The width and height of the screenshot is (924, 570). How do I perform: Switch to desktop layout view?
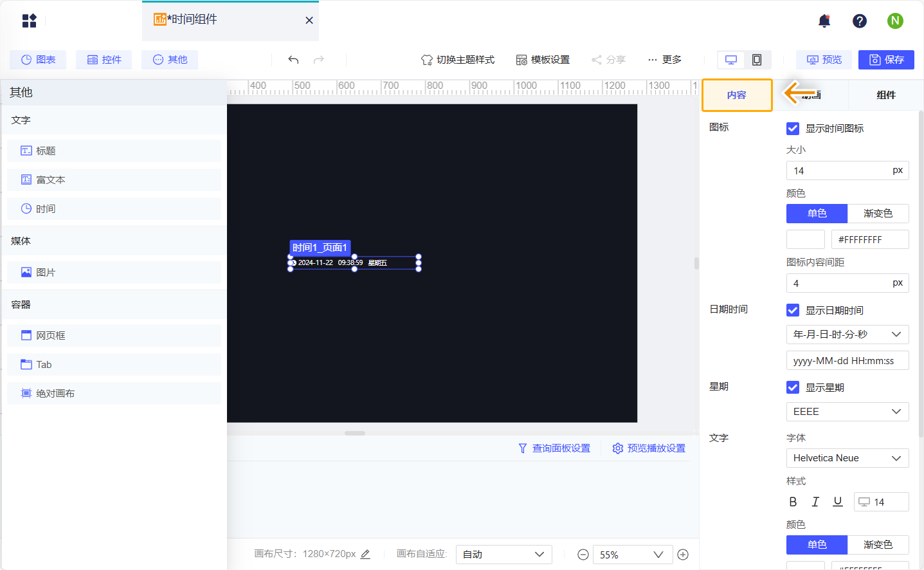pyautogui.click(x=731, y=60)
